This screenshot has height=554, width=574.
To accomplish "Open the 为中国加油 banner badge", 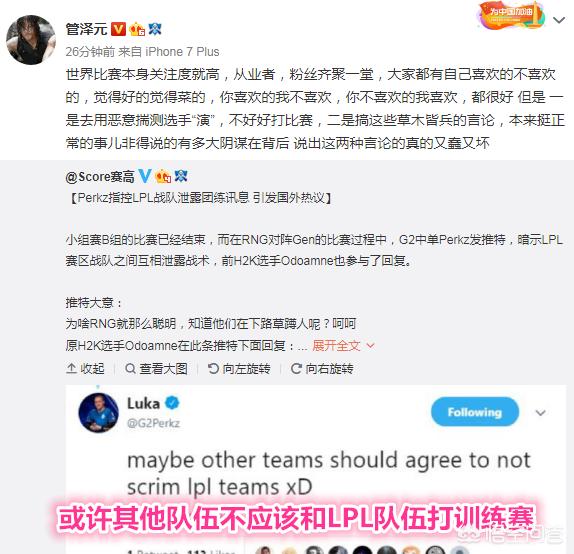I will tap(512, 15).
